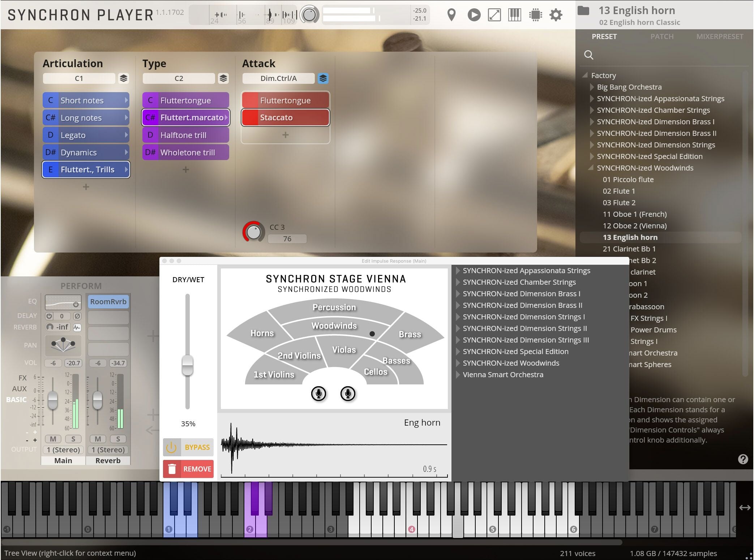Click the DRY/WET slider handle
This screenshot has width=754, height=560.
[x=187, y=365]
